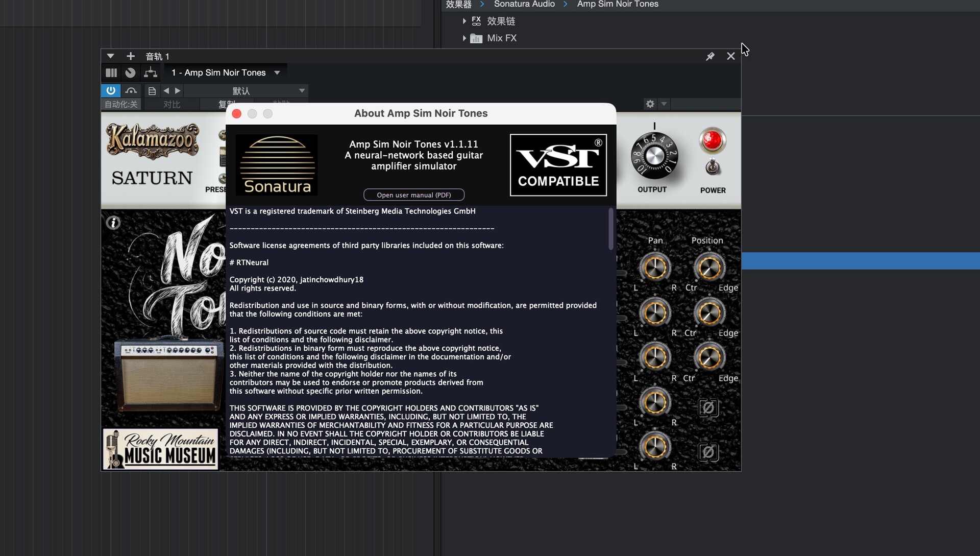Click Sonatura Audio in the breadcrumb
Image resolution: width=980 pixels, height=556 pixels.
tap(524, 4)
